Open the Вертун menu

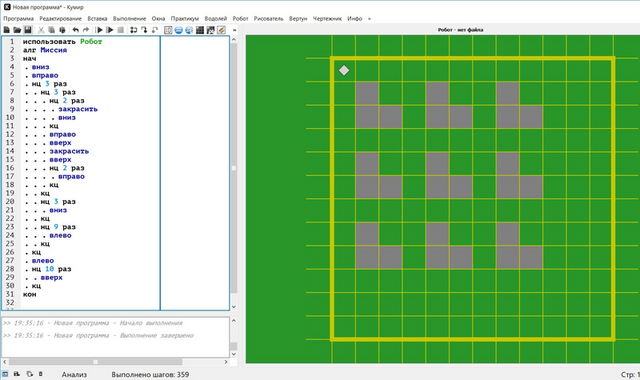(x=298, y=18)
